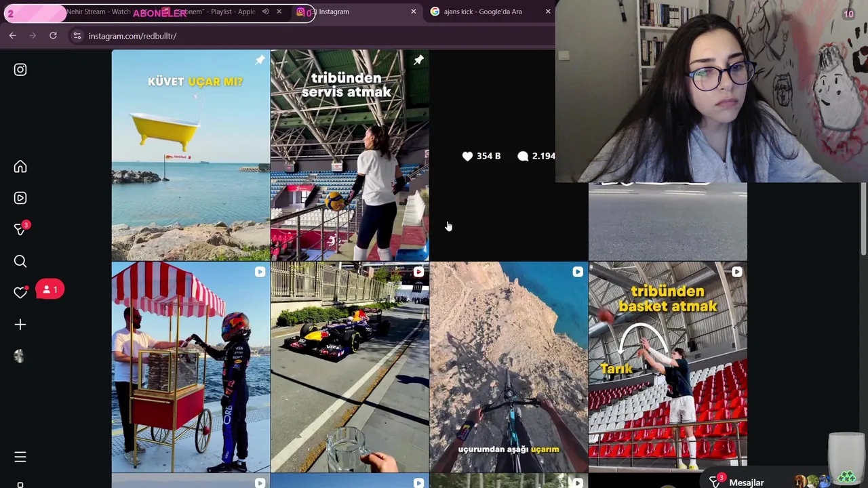Image resolution: width=868 pixels, height=488 pixels.
Task: Open the 'tribünden basket atmak' post
Action: click(668, 367)
